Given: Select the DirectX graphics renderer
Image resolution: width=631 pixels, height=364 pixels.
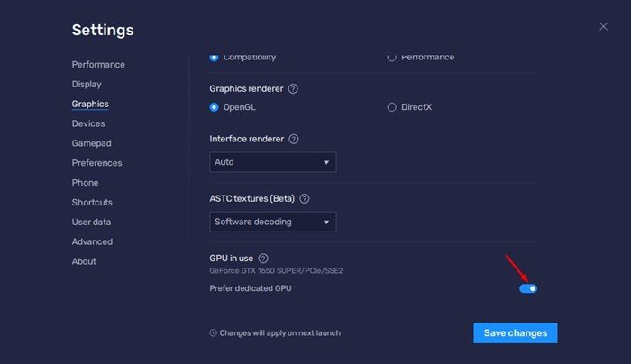Looking at the screenshot, I should click(391, 107).
